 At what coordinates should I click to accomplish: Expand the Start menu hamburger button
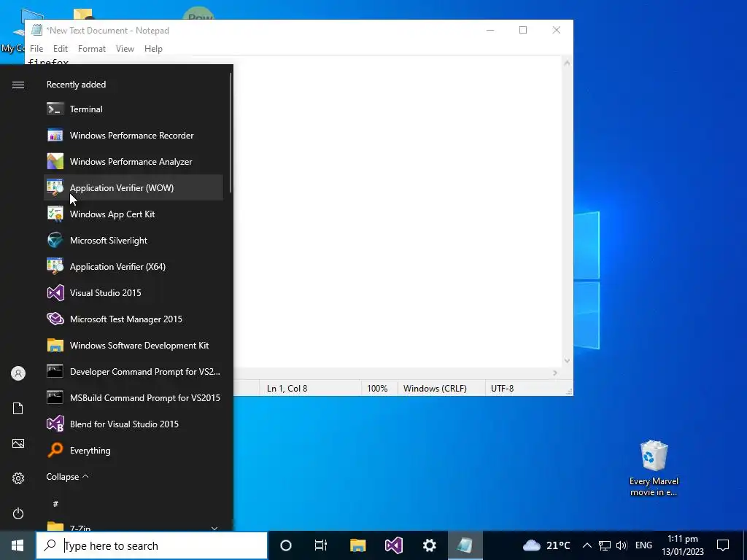(x=18, y=85)
